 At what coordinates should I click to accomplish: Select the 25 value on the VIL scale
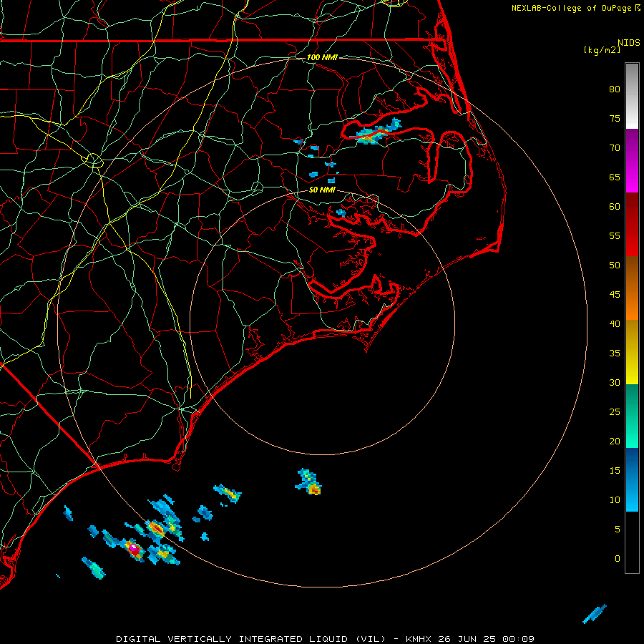click(x=615, y=411)
